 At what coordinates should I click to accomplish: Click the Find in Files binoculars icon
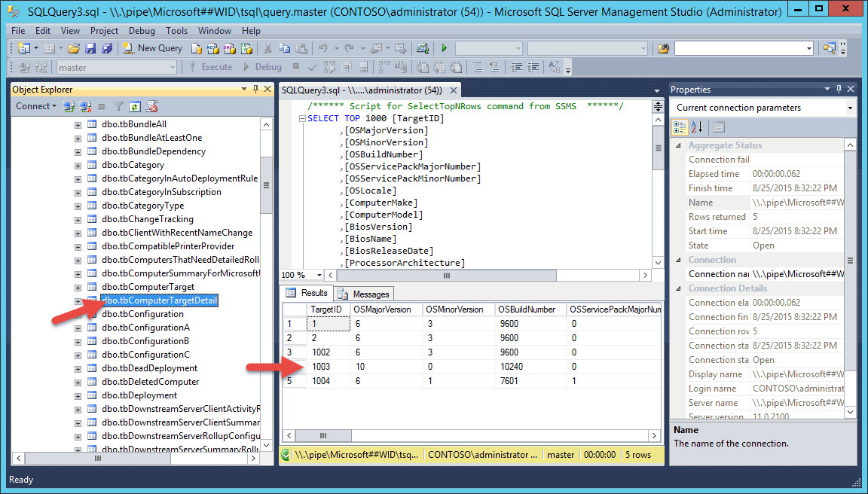tap(663, 49)
